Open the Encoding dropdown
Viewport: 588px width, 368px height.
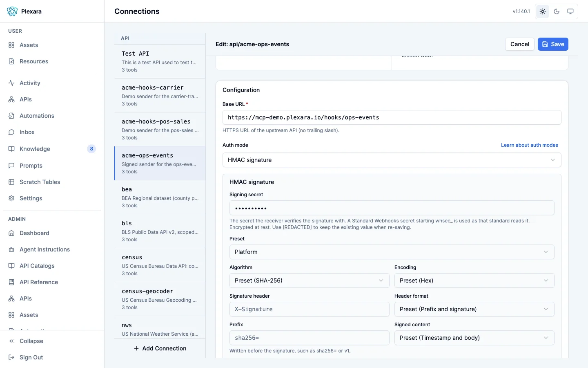(474, 280)
